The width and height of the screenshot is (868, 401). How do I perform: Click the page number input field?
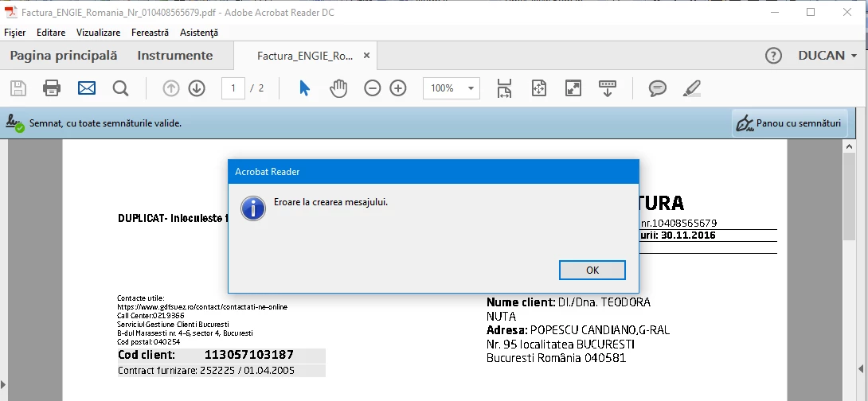click(233, 88)
